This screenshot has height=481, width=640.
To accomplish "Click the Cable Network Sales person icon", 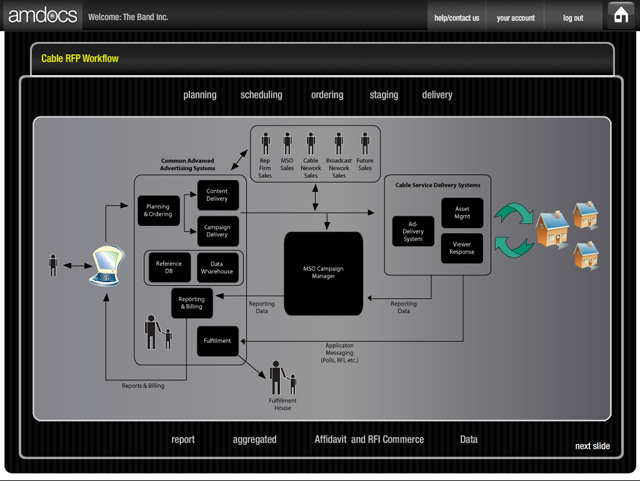I will tap(311, 143).
